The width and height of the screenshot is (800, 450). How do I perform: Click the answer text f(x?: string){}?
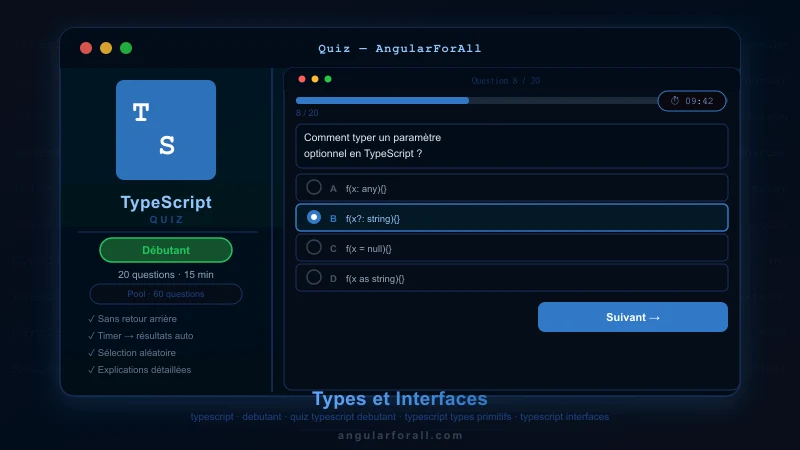pos(373,219)
